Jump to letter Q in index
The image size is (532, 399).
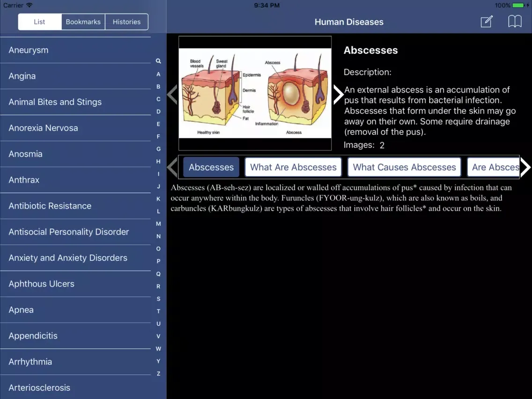[158, 274]
